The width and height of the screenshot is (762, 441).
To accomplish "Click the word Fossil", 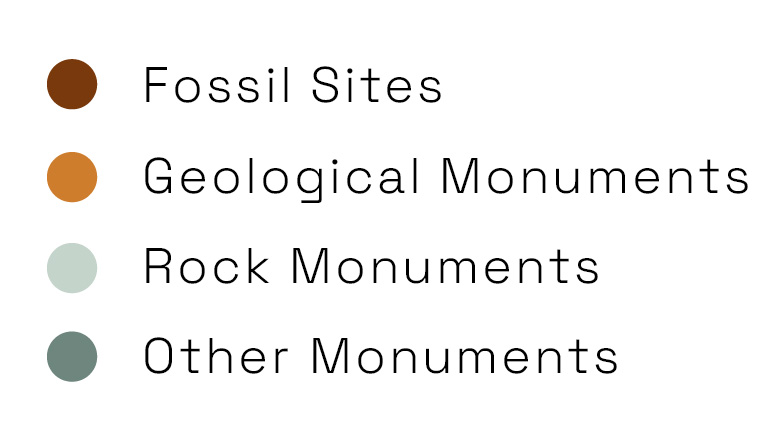I will [217, 85].
